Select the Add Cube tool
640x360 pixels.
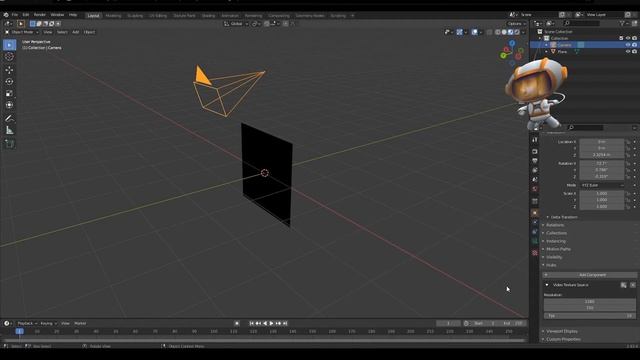9,144
